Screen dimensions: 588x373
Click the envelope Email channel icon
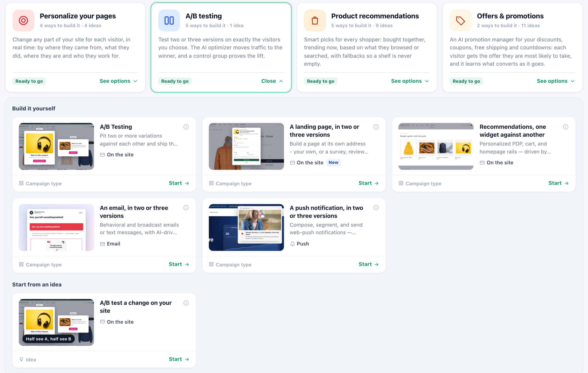[103, 244]
